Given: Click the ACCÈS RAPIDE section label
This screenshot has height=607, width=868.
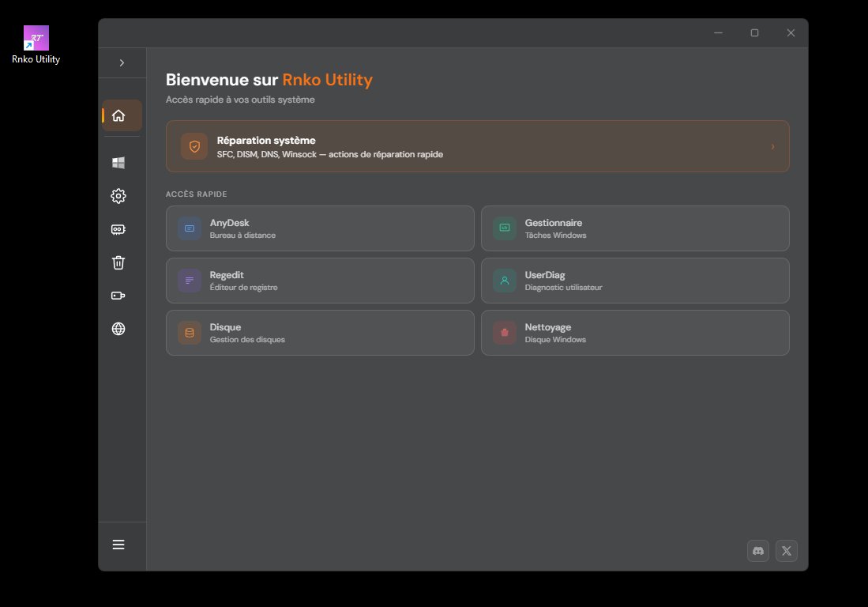Looking at the screenshot, I should [x=197, y=194].
